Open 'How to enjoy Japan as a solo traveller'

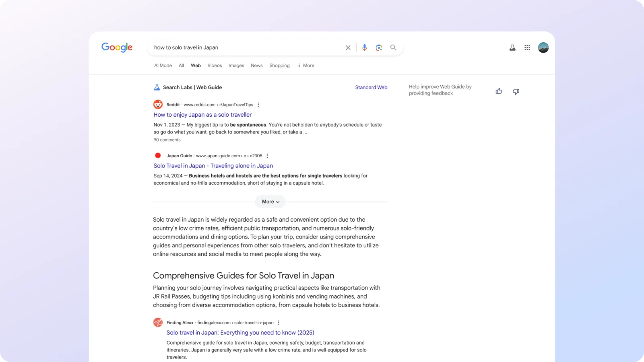[x=202, y=115]
